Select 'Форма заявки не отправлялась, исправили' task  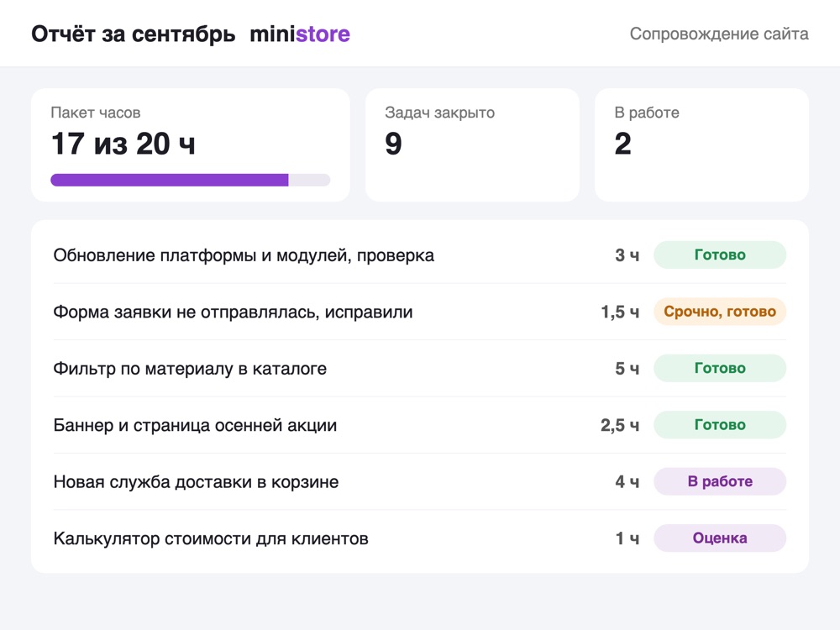[x=419, y=312]
